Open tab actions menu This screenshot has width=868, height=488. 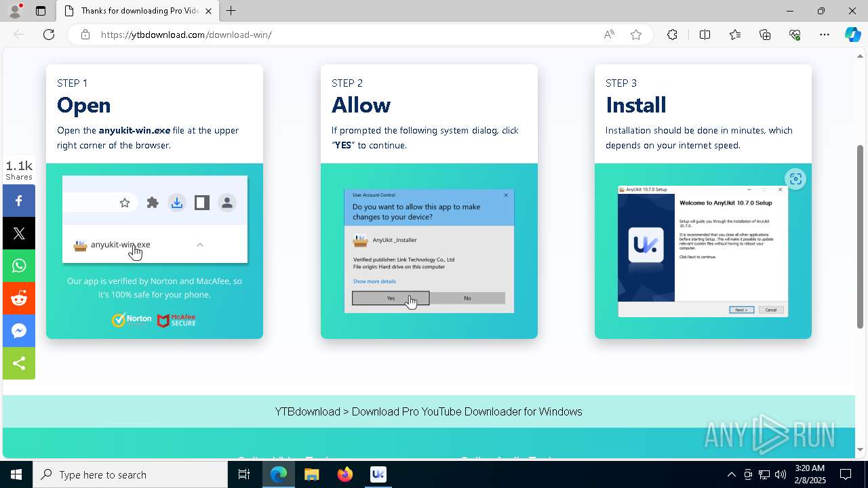tap(41, 11)
